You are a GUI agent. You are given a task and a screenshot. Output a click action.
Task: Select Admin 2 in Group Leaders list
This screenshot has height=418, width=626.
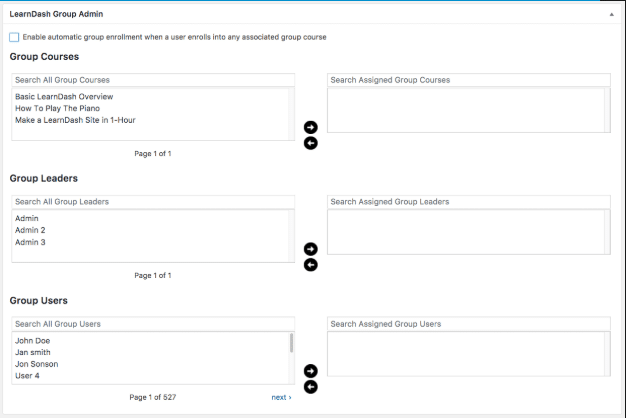point(30,230)
